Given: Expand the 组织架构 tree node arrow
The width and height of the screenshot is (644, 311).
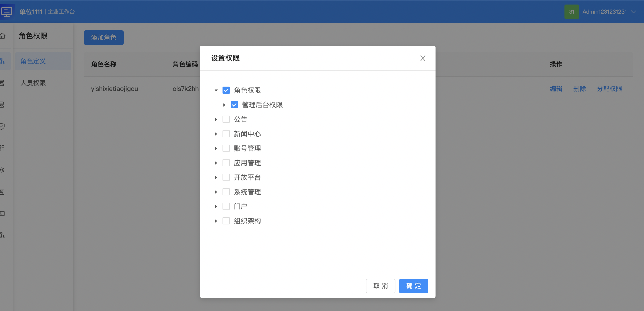Looking at the screenshot, I should [x=216, y=221].
